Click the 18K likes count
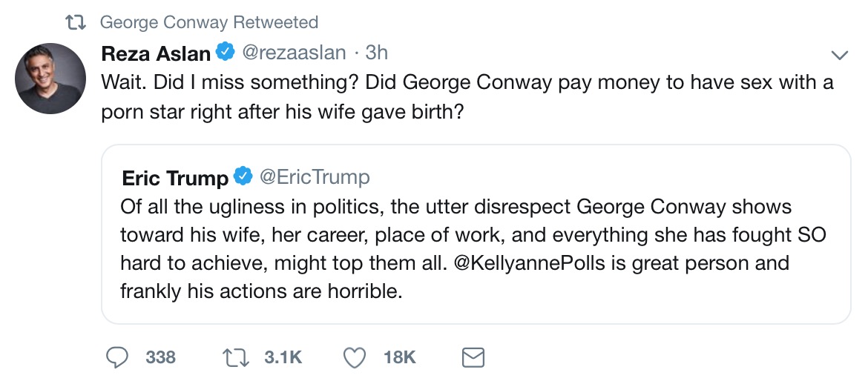Image resolution: width=868 pixels, height=384 pixels. 399,358
